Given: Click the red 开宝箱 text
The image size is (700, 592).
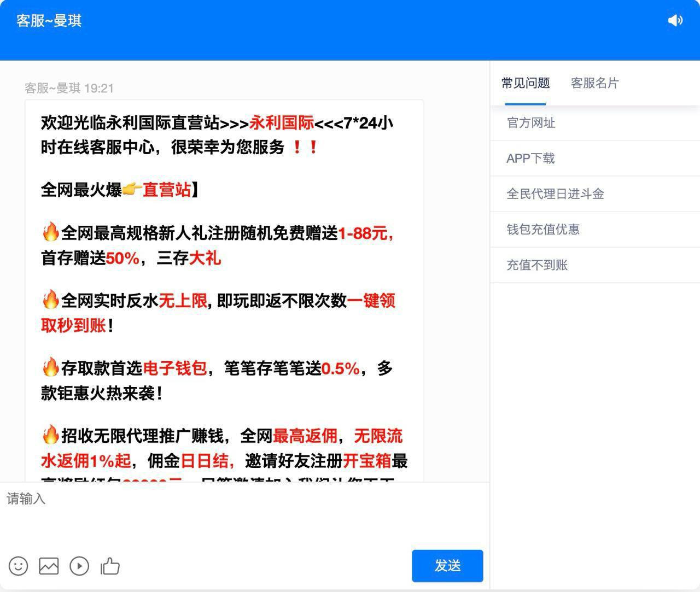Looking at the screenshot, I should coord(367,461).
